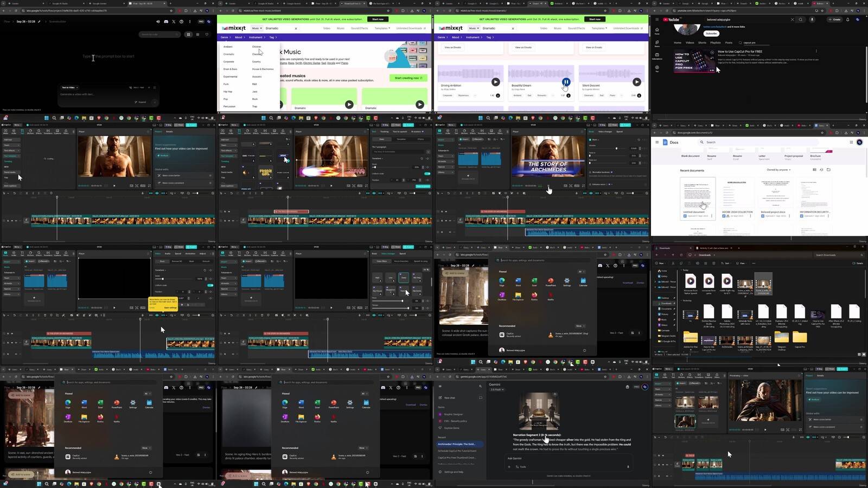Click the Volume slider in CapCut audio panel
868x488 pixels.
click(x=616, y=148)
